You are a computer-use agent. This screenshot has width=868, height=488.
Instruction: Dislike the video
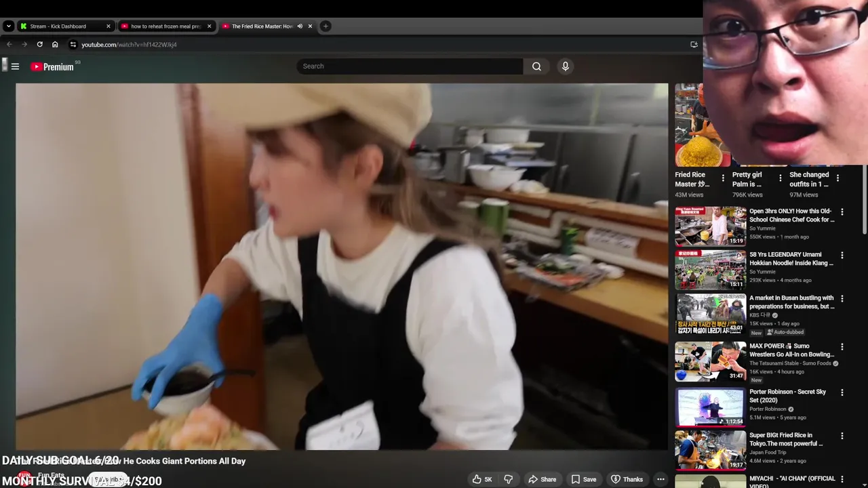point(508,479)
